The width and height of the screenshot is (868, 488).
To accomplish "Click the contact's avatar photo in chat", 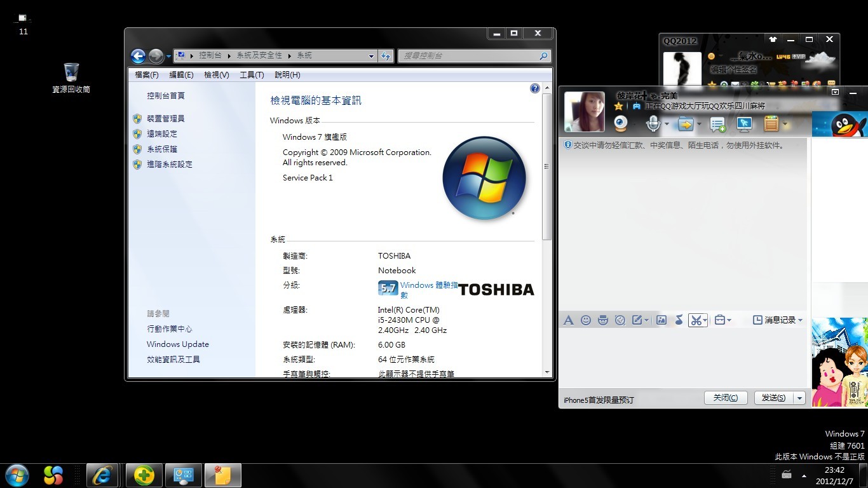I will [x=584, y=112].
